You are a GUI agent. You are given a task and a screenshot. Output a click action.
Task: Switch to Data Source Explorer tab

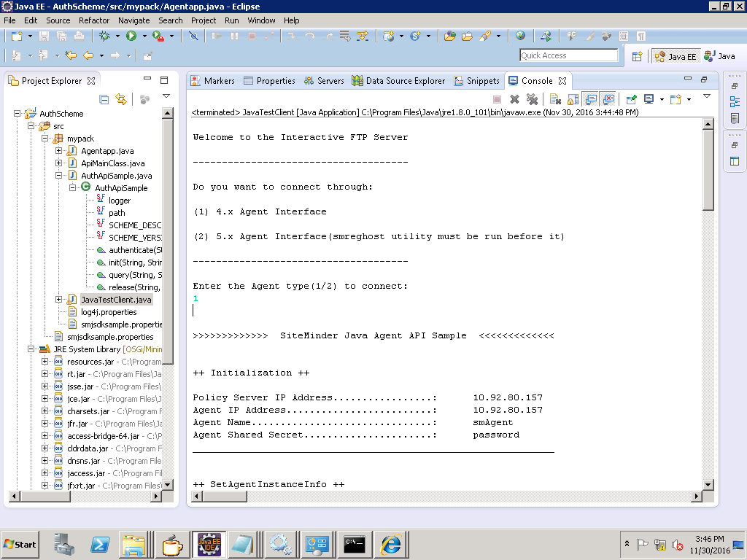pyautogui.click(x=398, y=81)
